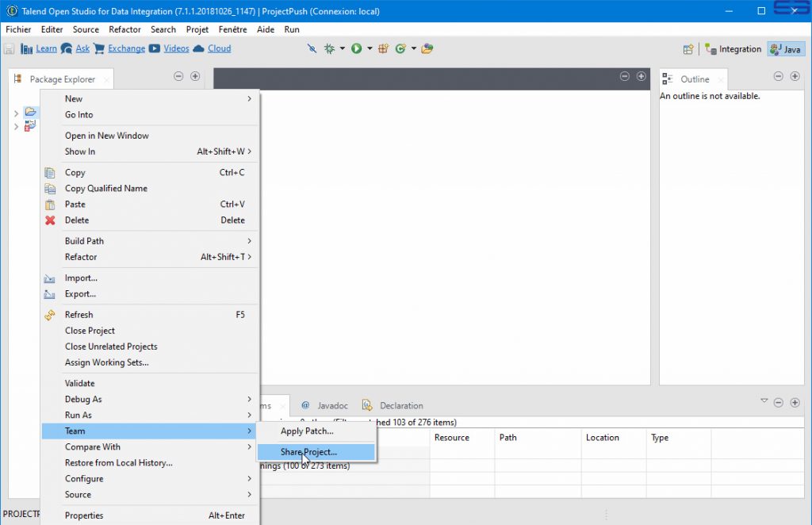This screenshot has height=525, width=812.
Task: Maximize the editor area
Action: 641,77
